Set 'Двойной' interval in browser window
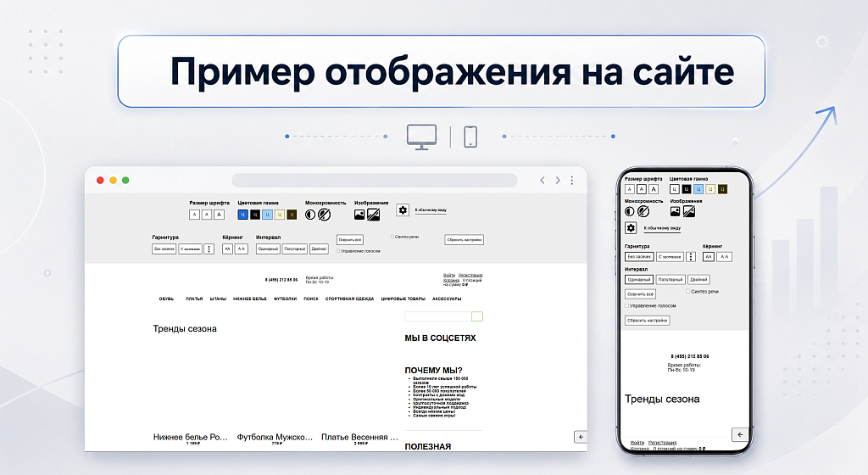The image size is (868, 475). click(x=319, y=249)
